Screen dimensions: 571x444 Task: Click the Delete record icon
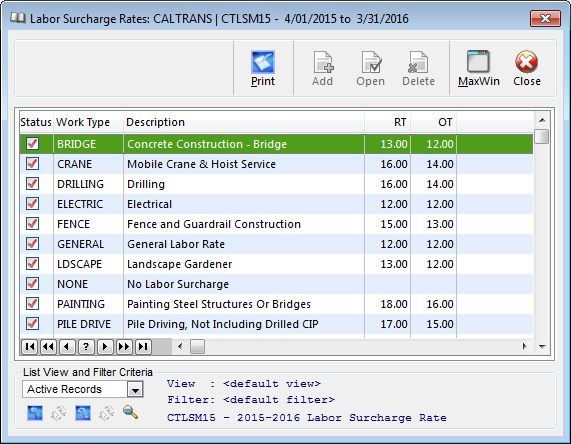tap(418, 62)
